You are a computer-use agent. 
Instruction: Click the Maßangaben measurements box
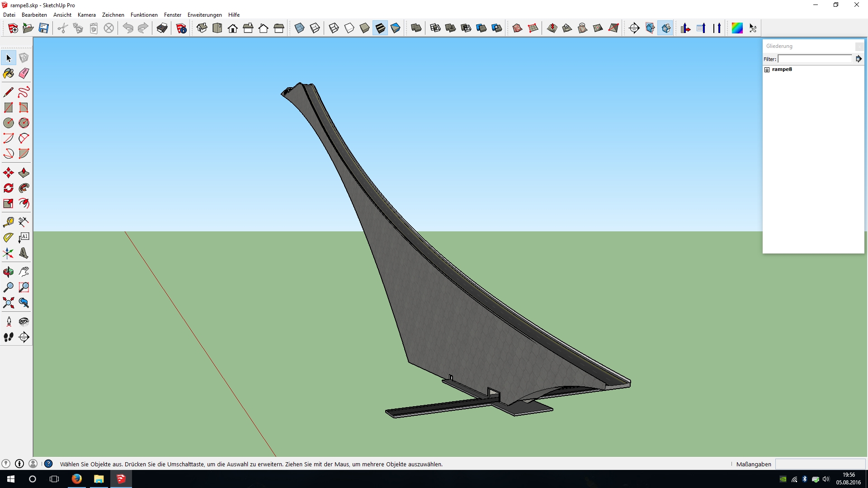coord(820,464)
